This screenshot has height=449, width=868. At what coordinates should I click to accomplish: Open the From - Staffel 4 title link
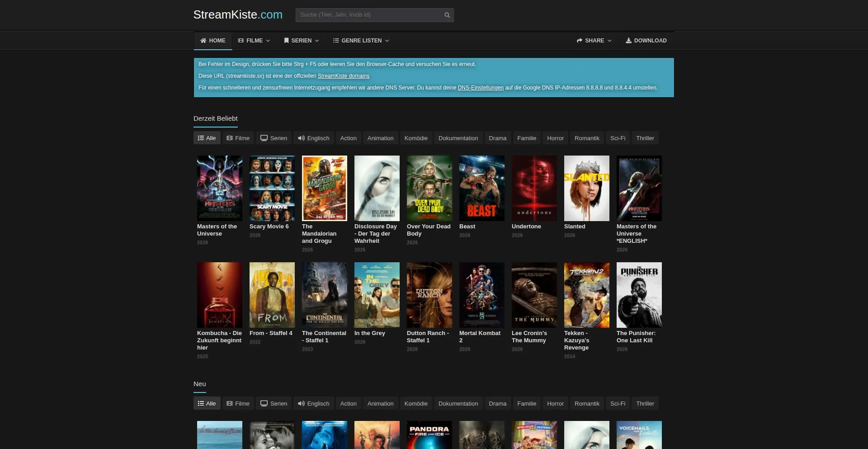coord(271,333)
